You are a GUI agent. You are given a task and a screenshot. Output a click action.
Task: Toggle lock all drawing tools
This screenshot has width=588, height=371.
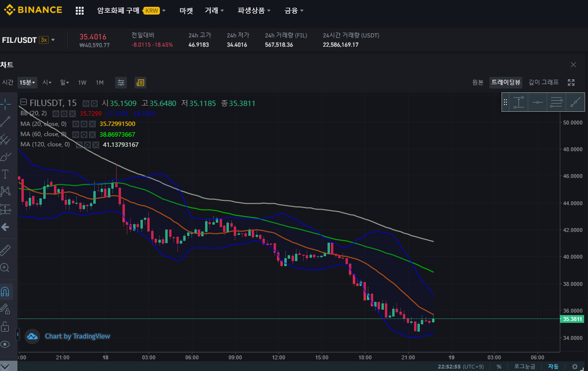[x=5, y=327]
